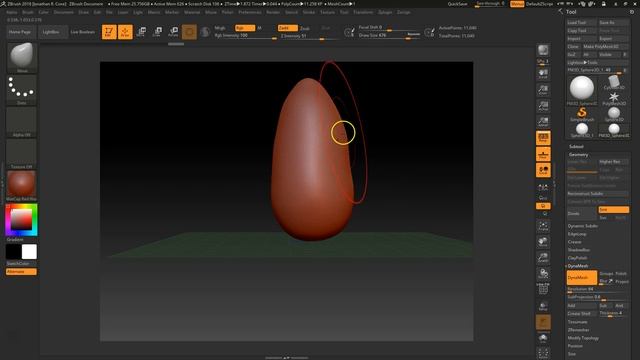
Task: Expand the Dynamic Subdiv section
Action: [582, 226]
